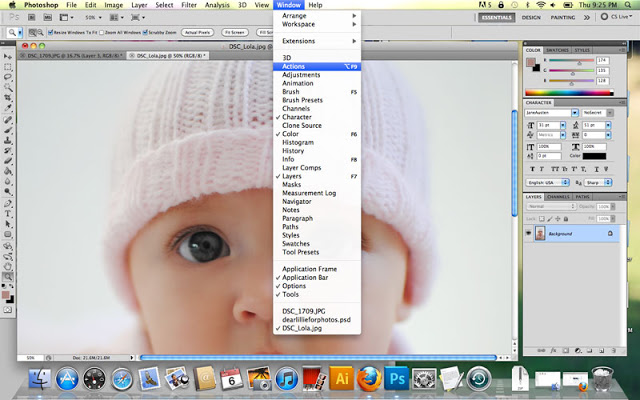Screen dimensions: 640x400
Task: Toggle Application Bar in Window menu
Action: pos(317,277)
